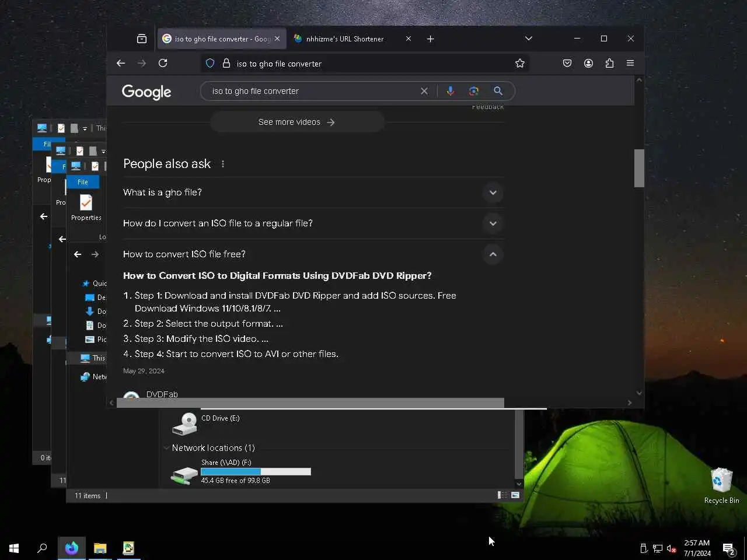Close the Google search tab
This screenshot has height=560, width=747.
(x=277, y=38)
